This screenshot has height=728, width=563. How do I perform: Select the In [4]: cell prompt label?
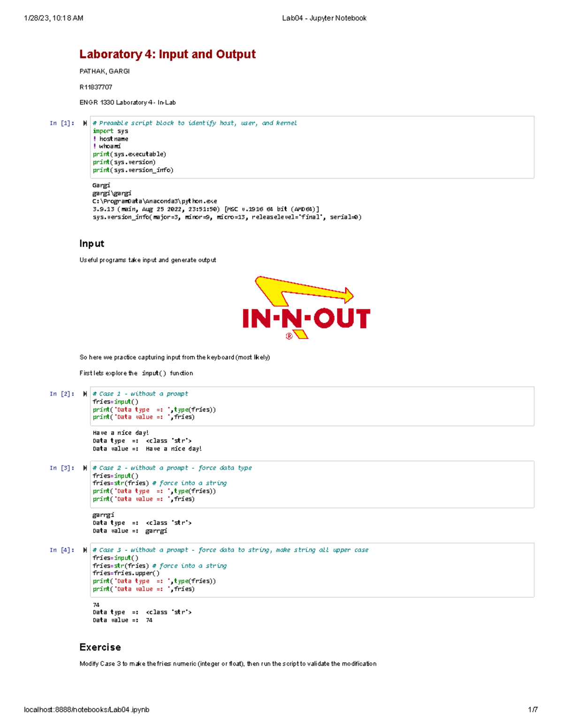[61, 549]
